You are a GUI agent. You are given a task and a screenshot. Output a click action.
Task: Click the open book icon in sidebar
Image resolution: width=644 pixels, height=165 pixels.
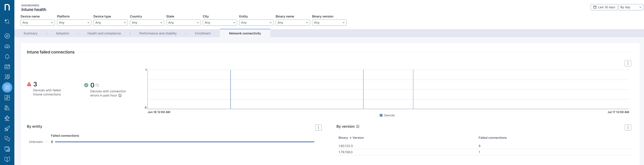[x=7, y=159]
